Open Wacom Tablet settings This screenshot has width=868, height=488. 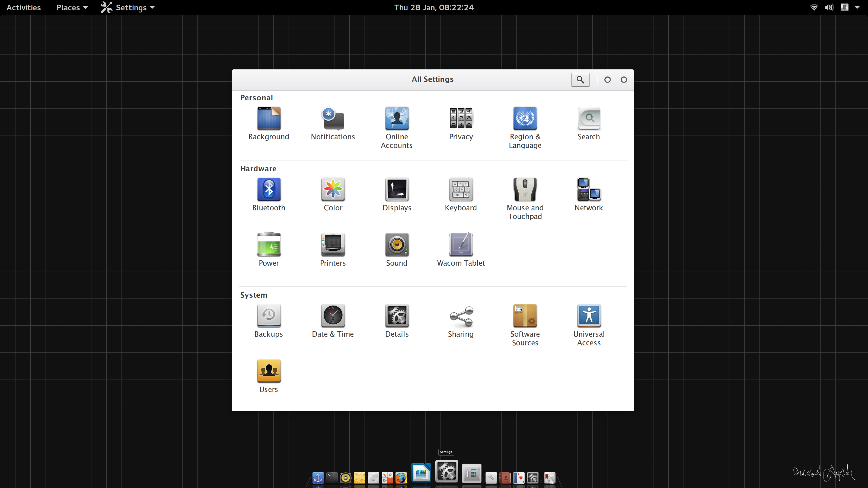pos(461,250)
